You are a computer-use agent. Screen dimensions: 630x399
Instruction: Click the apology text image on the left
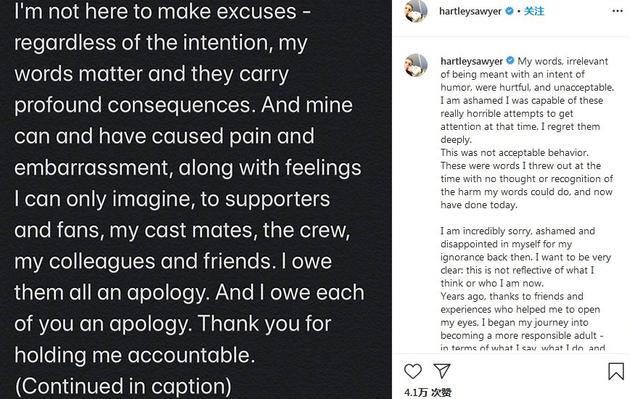tap(196, 199)
